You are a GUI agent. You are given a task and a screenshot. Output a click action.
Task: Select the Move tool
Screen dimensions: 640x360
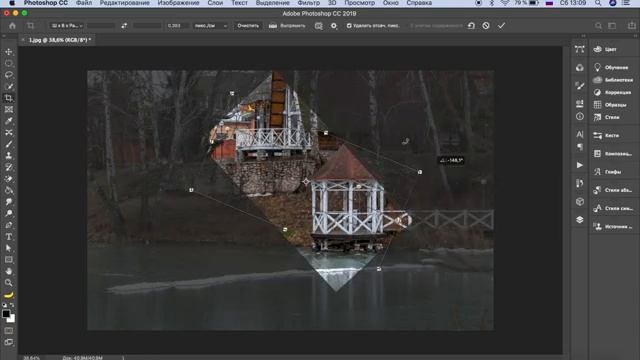point(9,52)
